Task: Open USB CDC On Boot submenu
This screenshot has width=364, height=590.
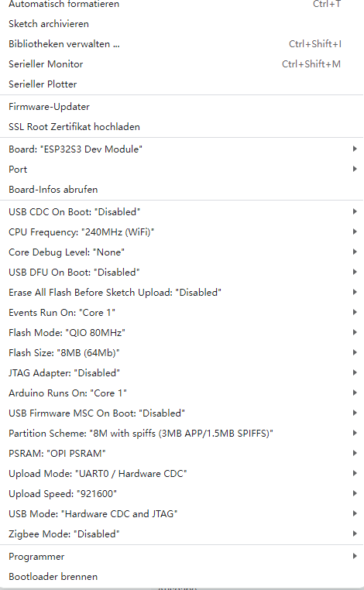Action: click(x=182, y=212)
